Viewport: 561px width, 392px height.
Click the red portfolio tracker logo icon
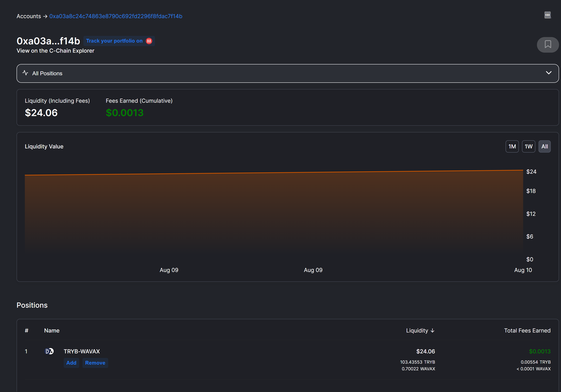point(149,41)
